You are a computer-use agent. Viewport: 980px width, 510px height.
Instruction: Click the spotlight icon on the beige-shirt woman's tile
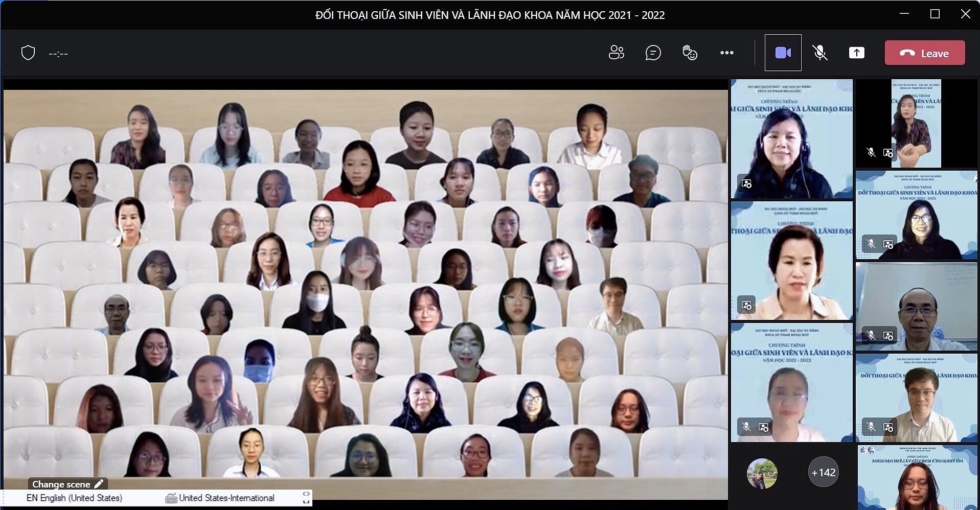tap(746, 305)
